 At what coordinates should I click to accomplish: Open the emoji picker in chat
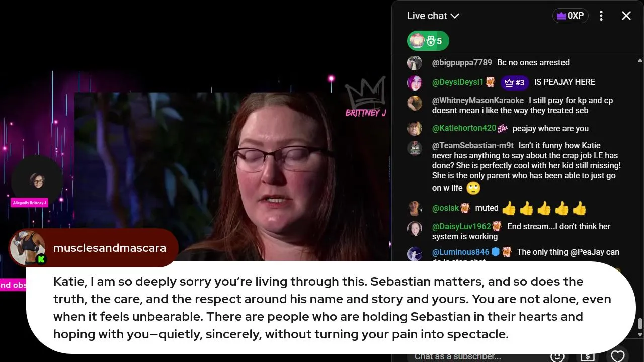click(x=557, y=356)
